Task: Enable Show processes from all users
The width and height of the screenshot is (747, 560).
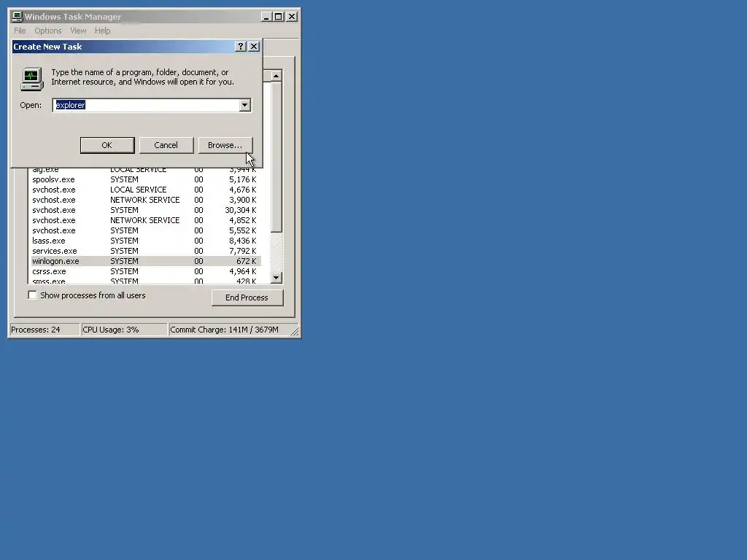Action: tap(32, 295)
